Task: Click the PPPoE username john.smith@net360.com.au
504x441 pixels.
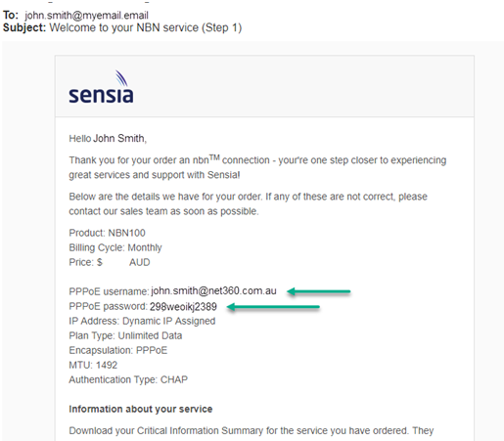Action: click(x=213, y=290)
